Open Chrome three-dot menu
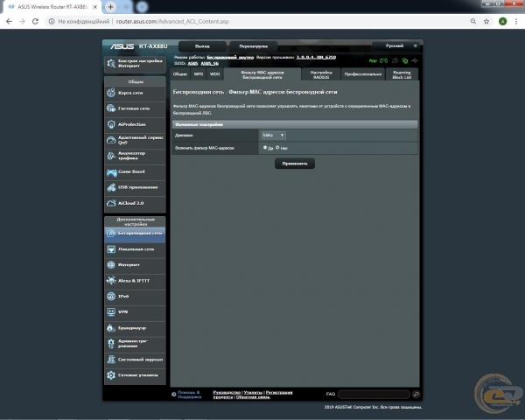This screenshot has height=420, width=525. 516,21
